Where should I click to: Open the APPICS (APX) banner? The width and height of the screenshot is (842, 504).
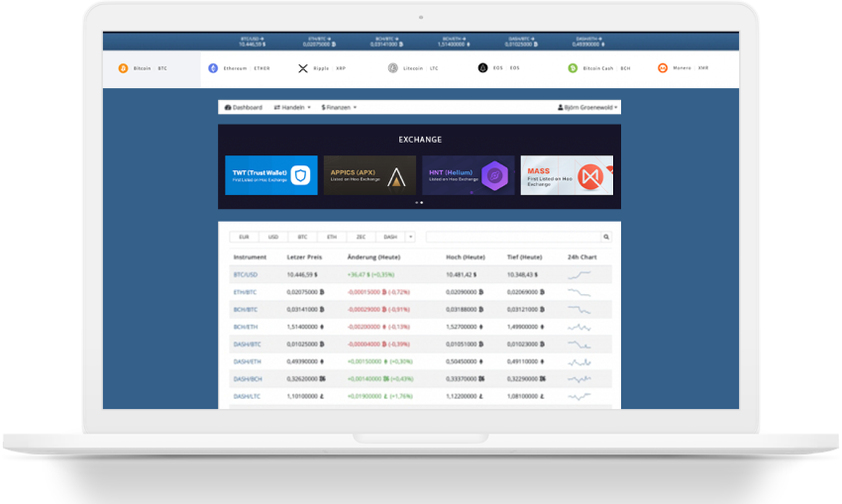(369, 175)
